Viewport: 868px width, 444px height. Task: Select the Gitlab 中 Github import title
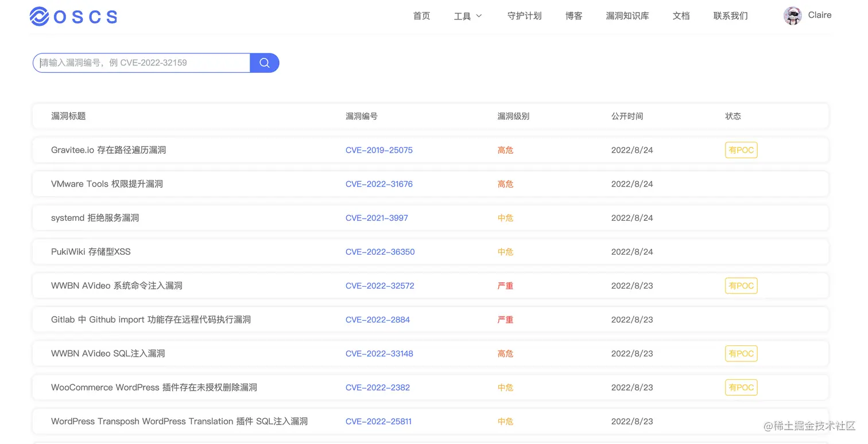151,320
